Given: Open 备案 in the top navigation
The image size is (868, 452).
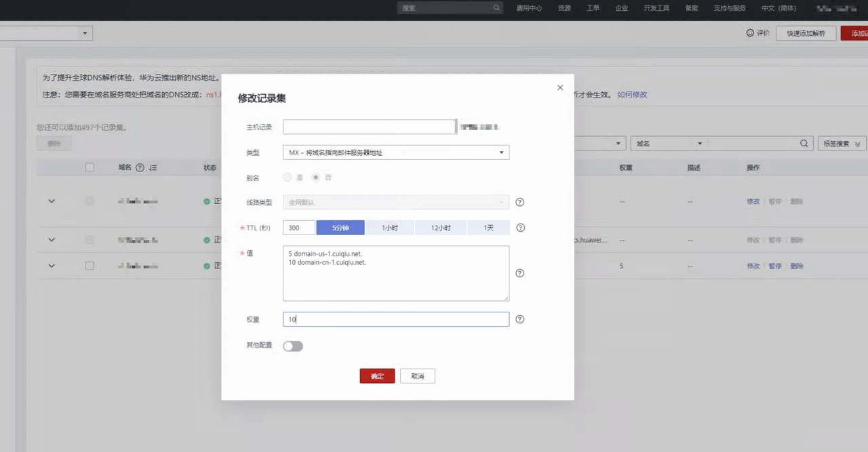Looking at the screenshot, I should click(x=692, y=8).
